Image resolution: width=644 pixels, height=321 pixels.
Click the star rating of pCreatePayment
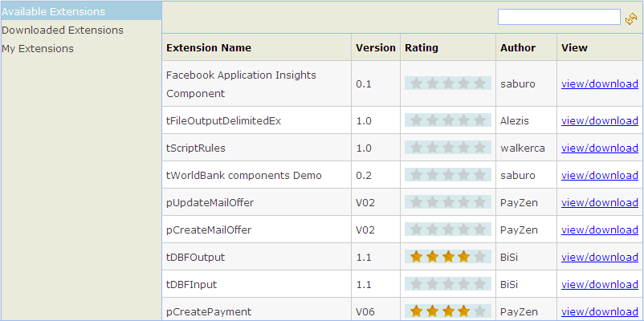pyautogui.click(x=448, y=311)
